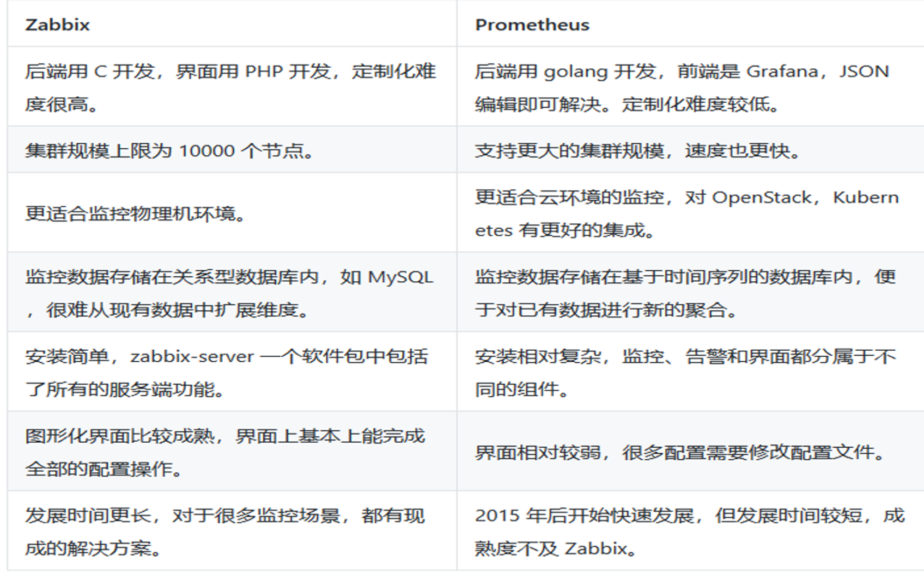Image resolution: width=924 pixels, height=572 pixels.
Task: Click the physical machine monitoring cell
Action: coord(135,213)
